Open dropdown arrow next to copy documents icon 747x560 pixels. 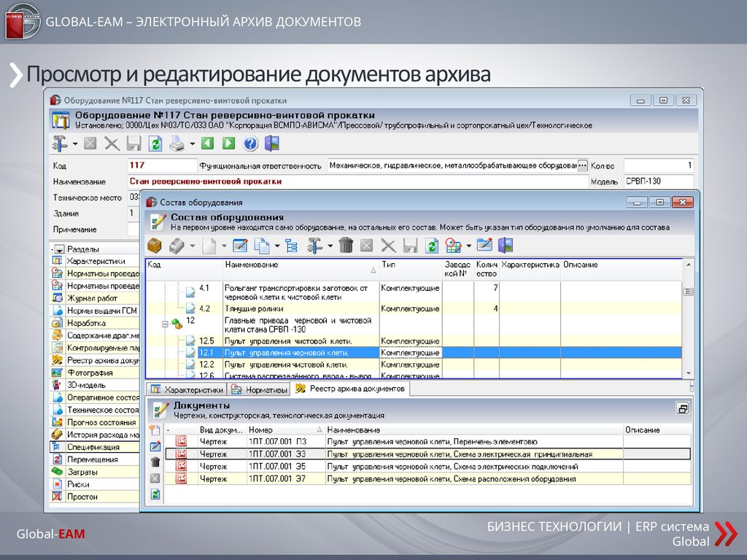tap(277, 246)
